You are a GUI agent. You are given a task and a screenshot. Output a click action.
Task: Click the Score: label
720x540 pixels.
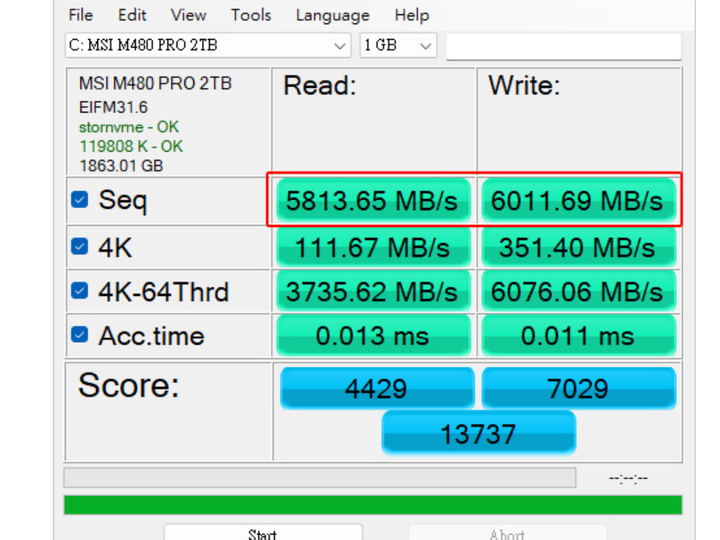pyautogui.click(x=129, y=385)
